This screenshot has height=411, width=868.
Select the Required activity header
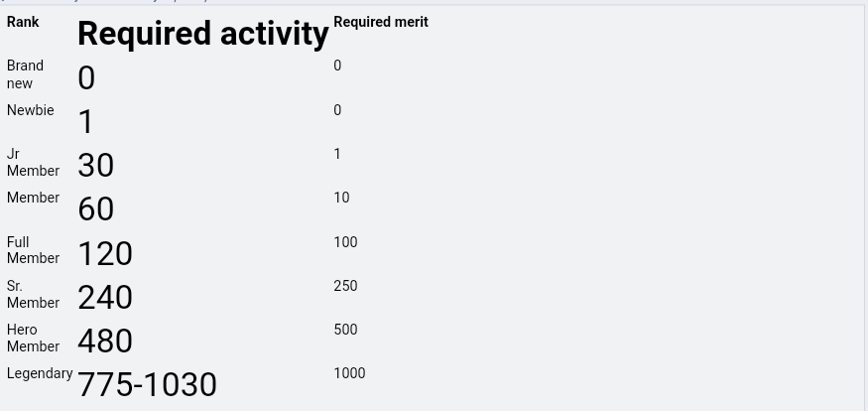pos(203,33)
